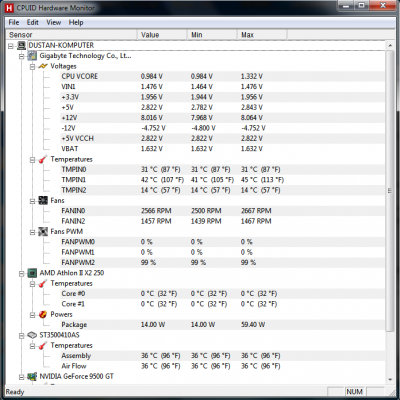Open the View menu
Image resolution: width=400 pixels, height=400 pixels.
pyautogui.click(x=54, y=22)
